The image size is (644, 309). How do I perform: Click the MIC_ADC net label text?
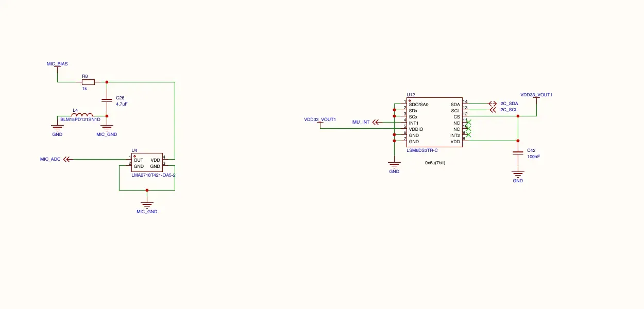coord(50,159)
